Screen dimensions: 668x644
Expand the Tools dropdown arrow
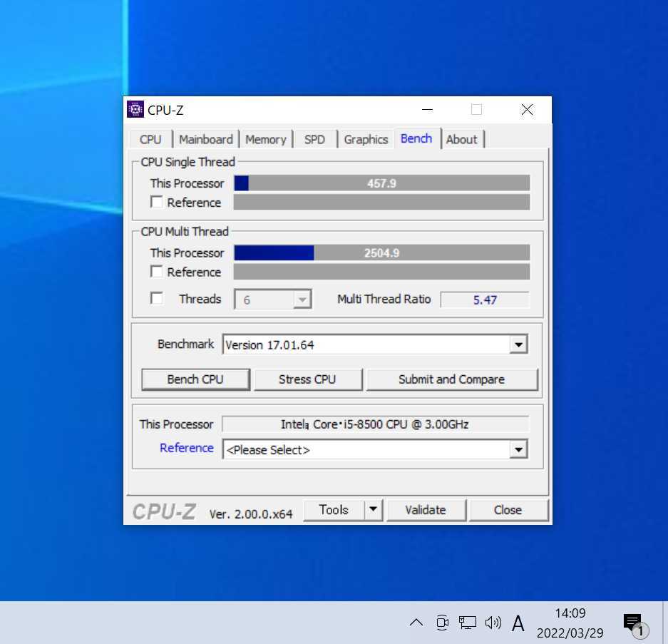[373, 509]
